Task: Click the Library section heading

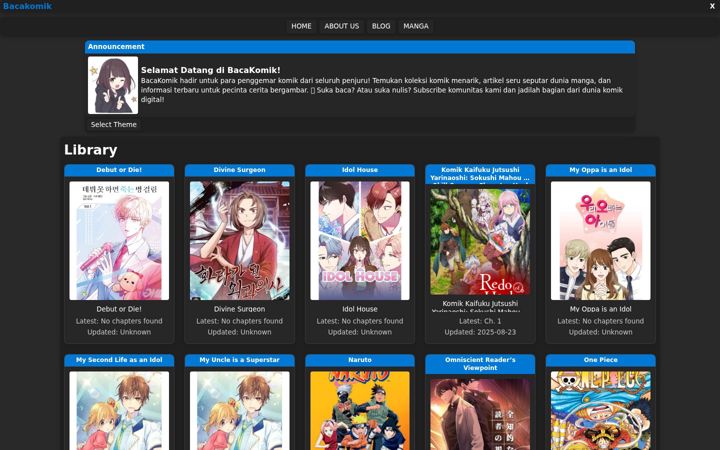Action: click(x=90, y=150)
